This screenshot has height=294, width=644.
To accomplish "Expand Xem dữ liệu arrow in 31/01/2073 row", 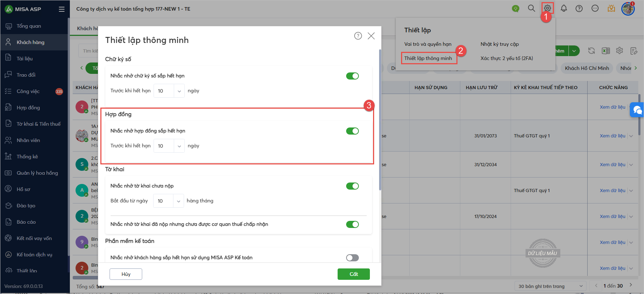I will tap(631, 136).
